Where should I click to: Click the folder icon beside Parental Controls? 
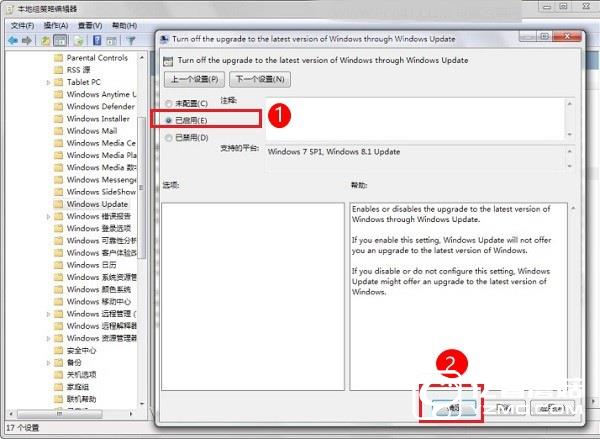[x=59, y=58]
